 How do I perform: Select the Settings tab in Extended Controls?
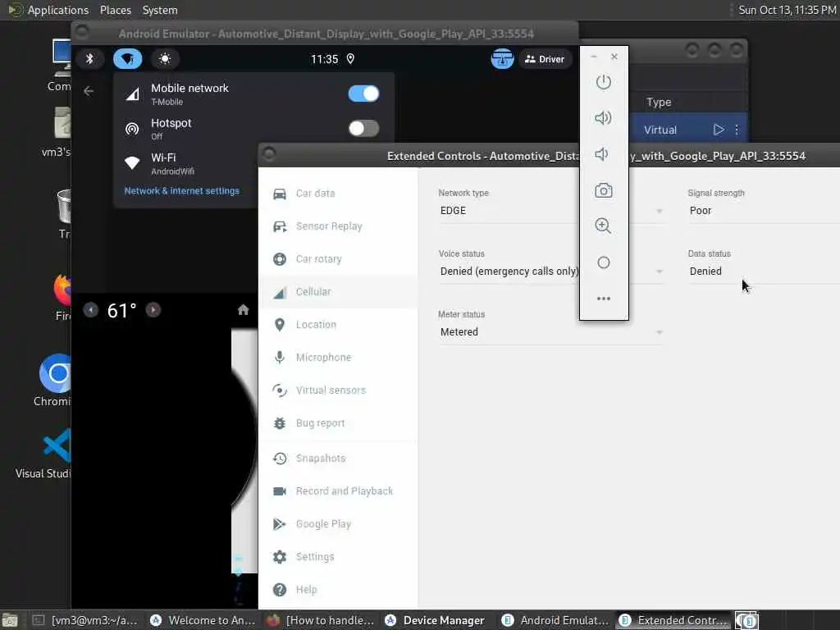tap(338, 557)
